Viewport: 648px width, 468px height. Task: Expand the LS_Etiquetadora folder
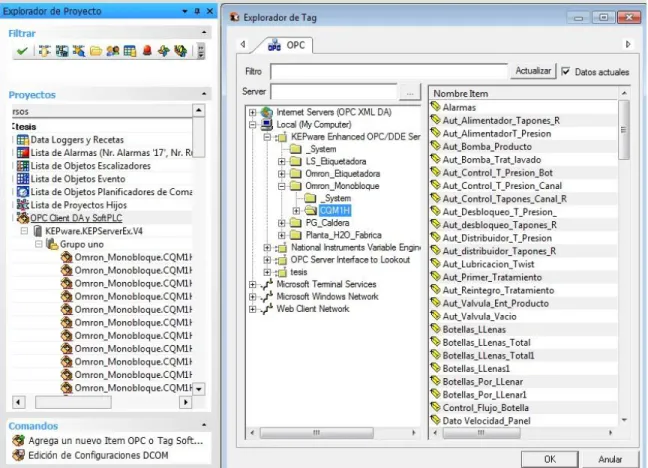pyautogui.click(x=282, y=161)
